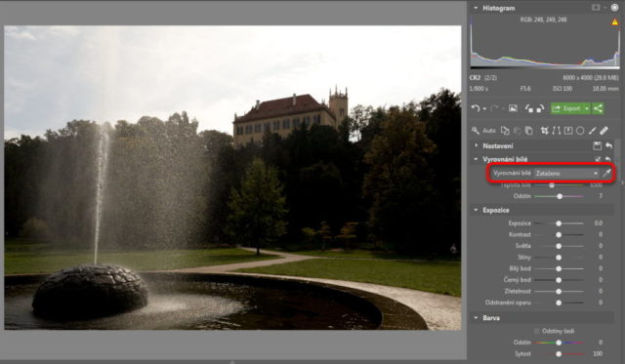Click the 18.00 mm focal length text
The width and height of the screenshot is (625, 364).
pyautogui.click(x=605, y=89)
